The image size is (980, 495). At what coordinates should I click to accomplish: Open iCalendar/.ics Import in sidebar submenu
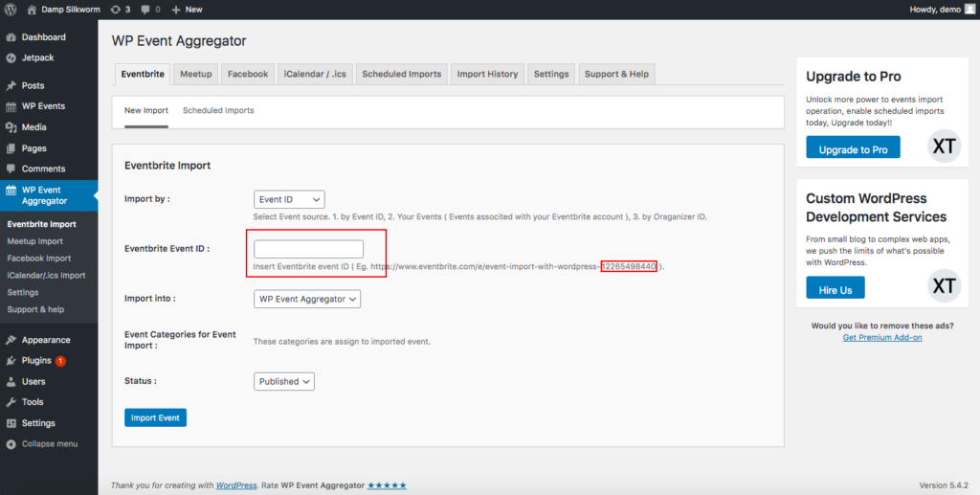coord(46,275)
